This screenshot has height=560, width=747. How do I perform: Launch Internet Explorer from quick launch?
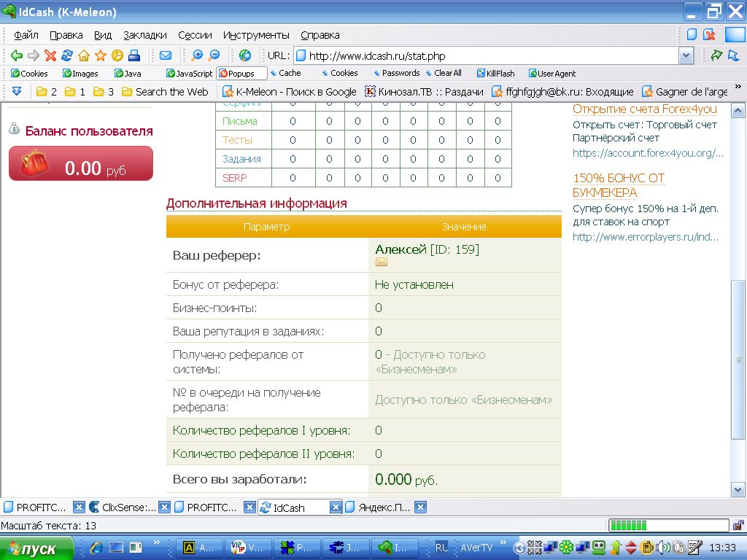[96, 548]
